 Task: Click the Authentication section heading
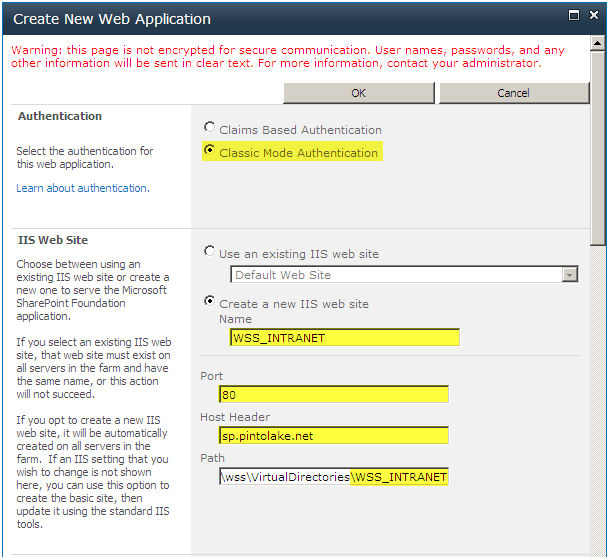tap(60, 116)
